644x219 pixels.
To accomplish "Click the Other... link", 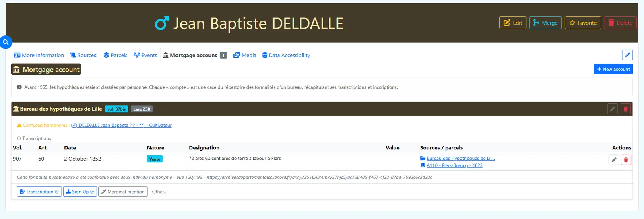I will (159, 192).
